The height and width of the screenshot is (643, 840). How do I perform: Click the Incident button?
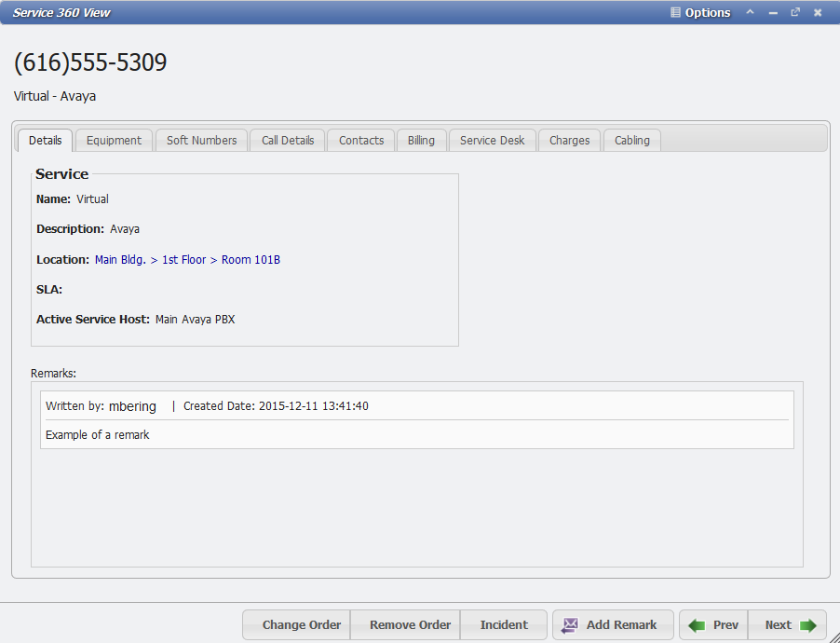(504, 624)
